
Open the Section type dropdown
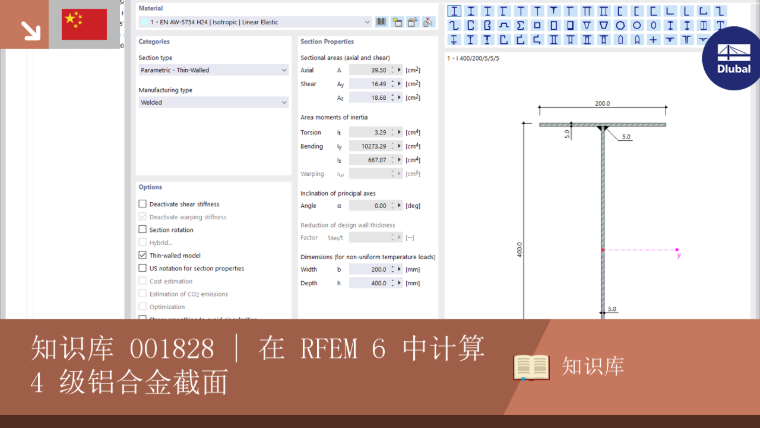click(213, 70)
